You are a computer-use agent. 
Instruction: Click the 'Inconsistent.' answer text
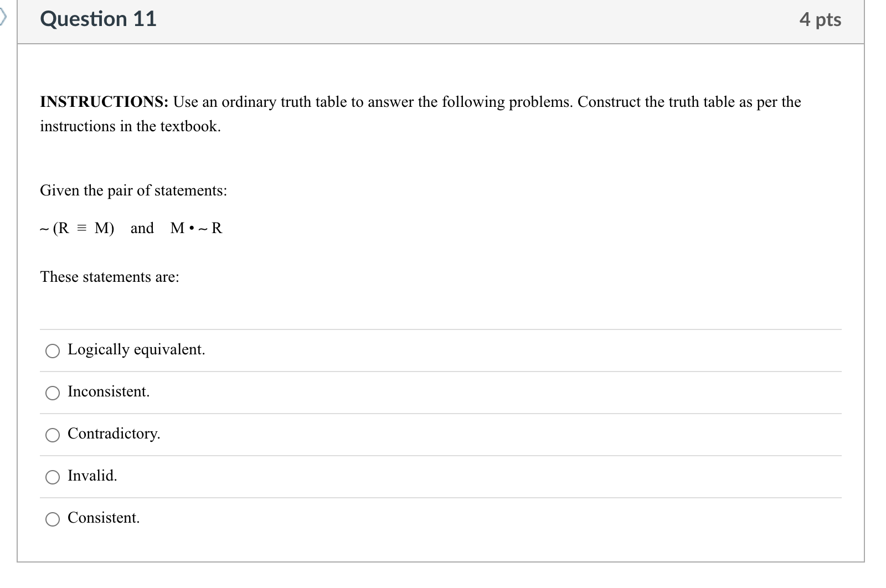pos(109,391)
